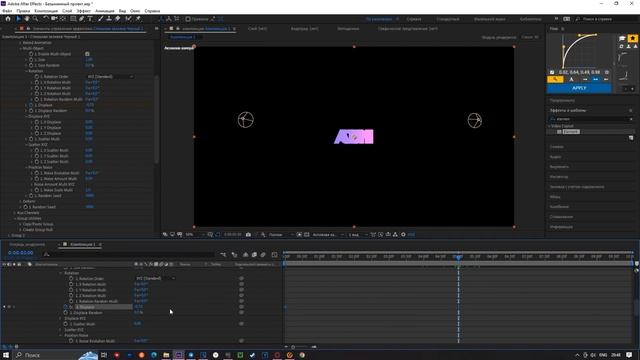
Task: Click the current time indicator in timeline
Action: point(458,257)
